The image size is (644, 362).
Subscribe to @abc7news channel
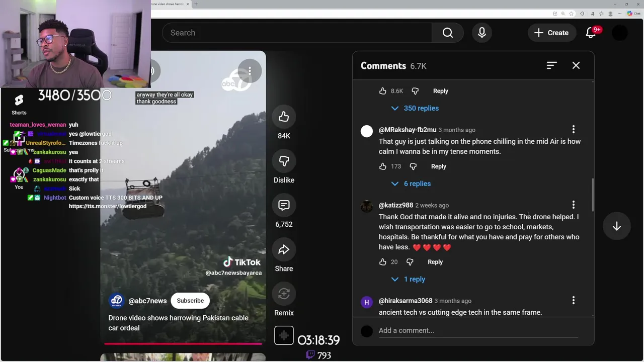point(190,301)
